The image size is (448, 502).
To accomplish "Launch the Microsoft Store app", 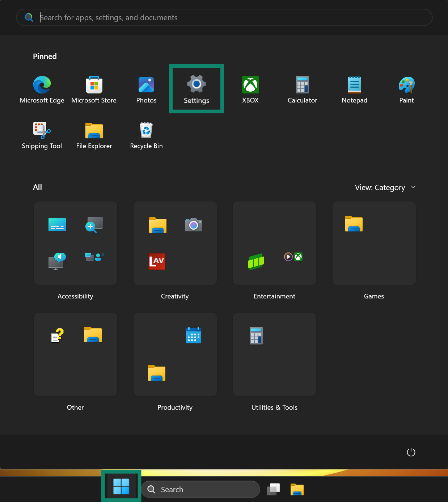I will point(94,90).
